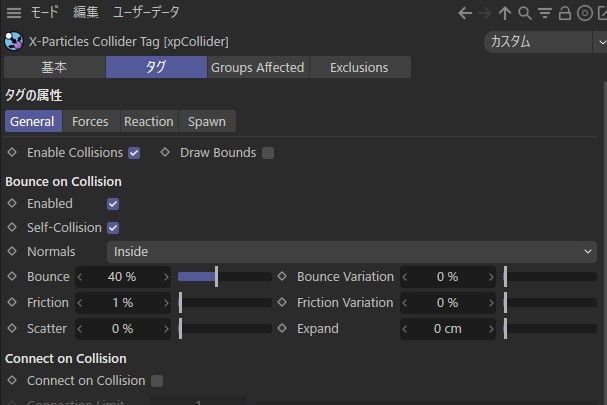This screenshot has height=405, width=607.
Task: Switch to the Forces sub-tab
Action: click(x=91, y=122)
